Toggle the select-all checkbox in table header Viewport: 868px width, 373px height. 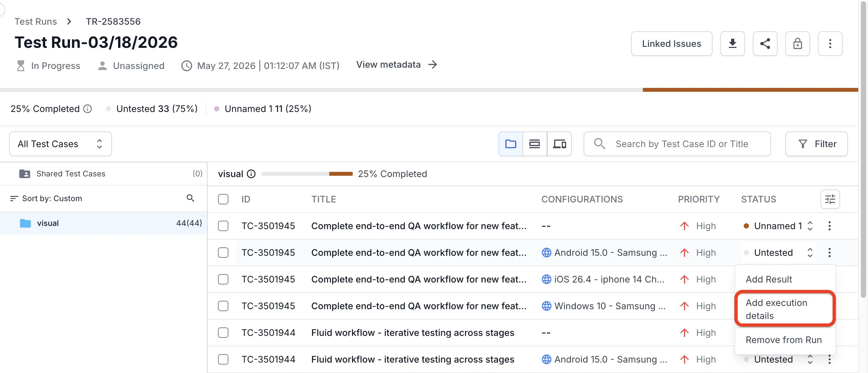(223, 199)
